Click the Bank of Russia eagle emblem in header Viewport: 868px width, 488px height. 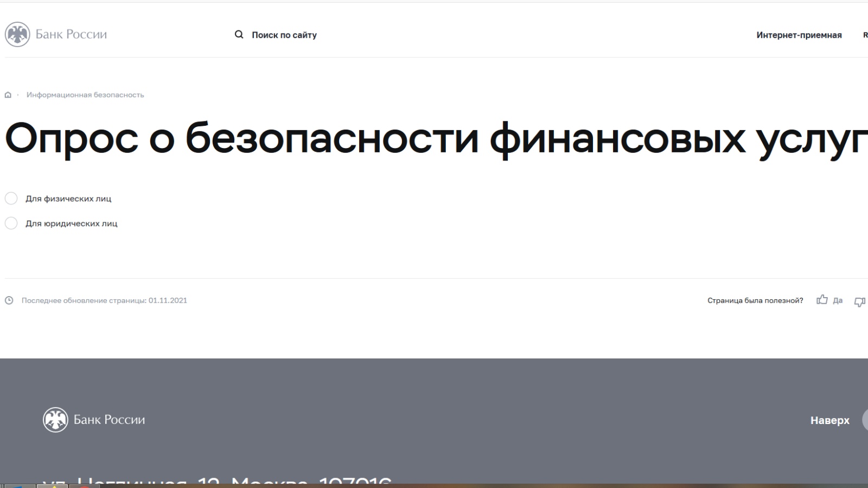17,35
